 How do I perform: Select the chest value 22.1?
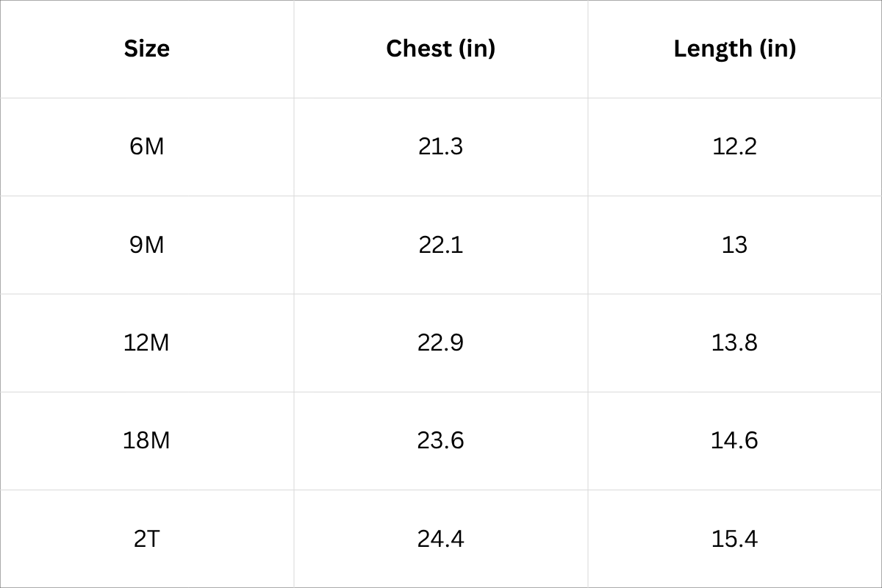[x=440, y=244]
